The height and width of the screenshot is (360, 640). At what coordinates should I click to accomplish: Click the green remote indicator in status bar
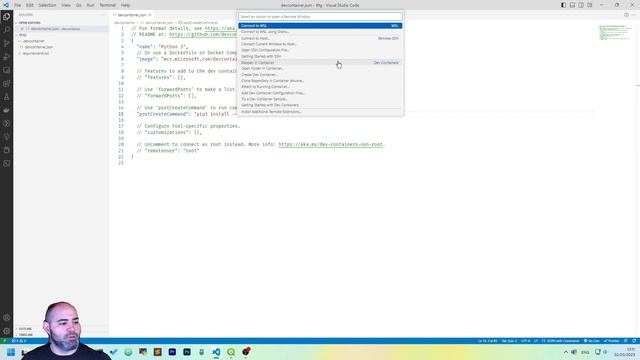(x=4, y=341)
